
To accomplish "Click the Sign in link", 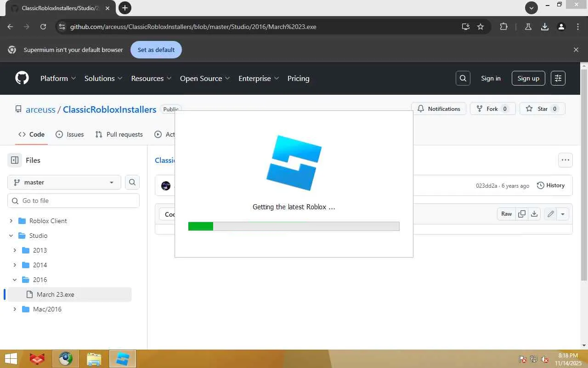I will [x=491, y=78].
